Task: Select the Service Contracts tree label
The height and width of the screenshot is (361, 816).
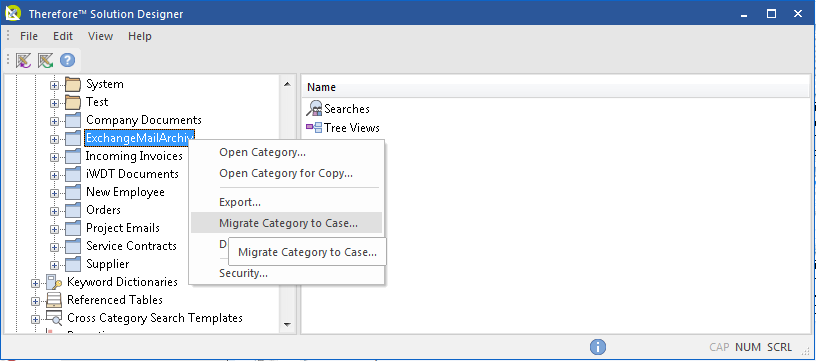Action: pos(131,246)
